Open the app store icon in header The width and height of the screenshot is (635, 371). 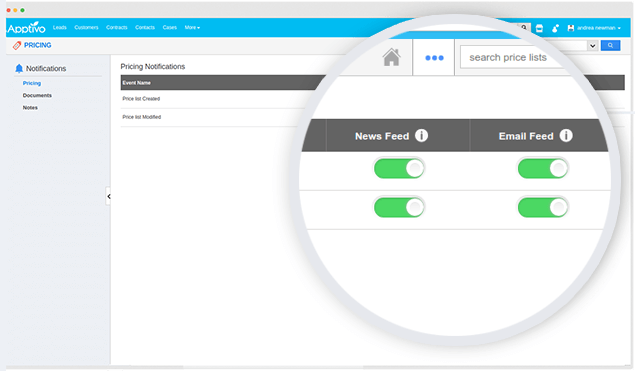coord(539,28)
